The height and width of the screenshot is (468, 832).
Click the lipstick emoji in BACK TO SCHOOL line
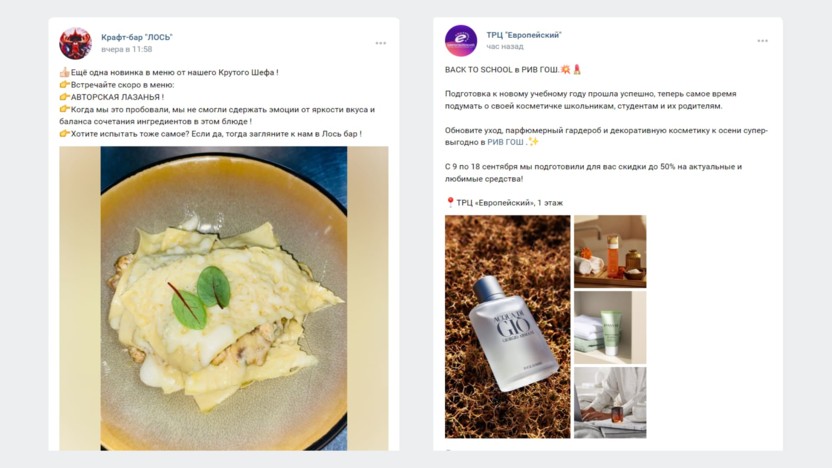[578, 69]
